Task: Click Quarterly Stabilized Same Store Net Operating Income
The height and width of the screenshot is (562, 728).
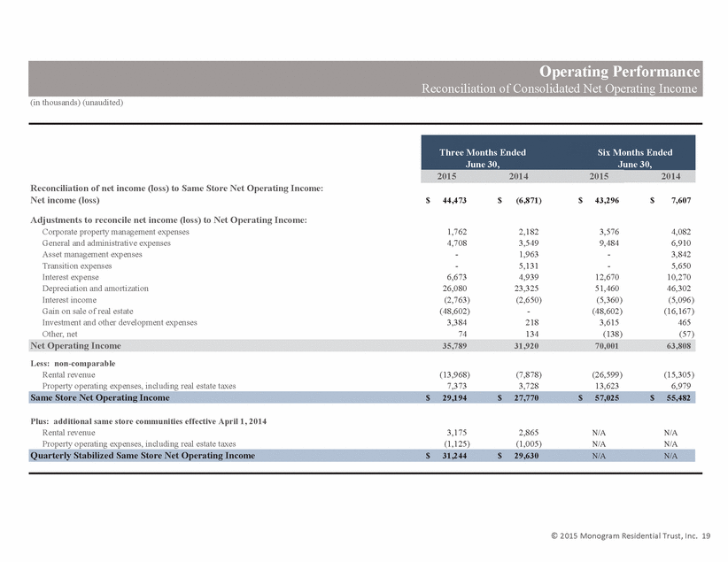Action: coord(143,456)
